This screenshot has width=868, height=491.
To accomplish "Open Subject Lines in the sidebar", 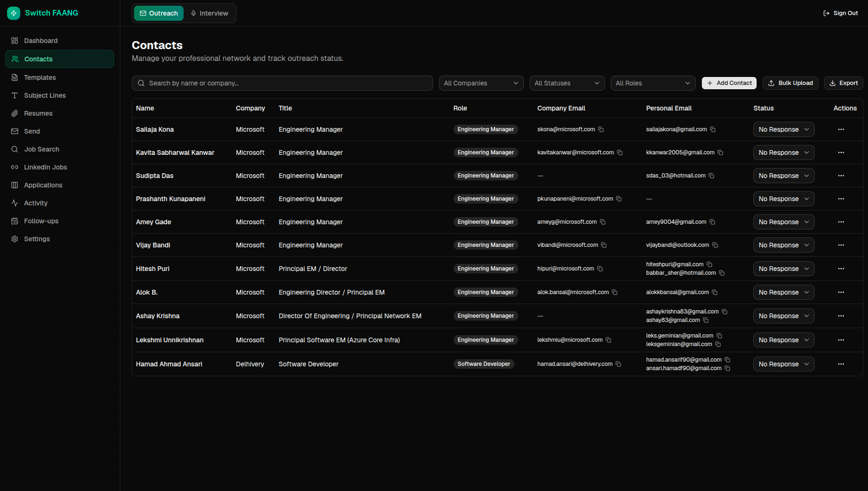I will tap(59, 95).
